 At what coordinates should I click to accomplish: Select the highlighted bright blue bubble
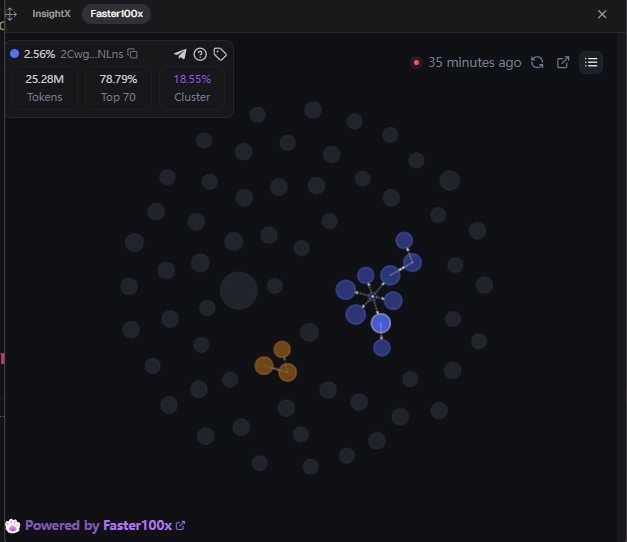click(x=381, y=323)
